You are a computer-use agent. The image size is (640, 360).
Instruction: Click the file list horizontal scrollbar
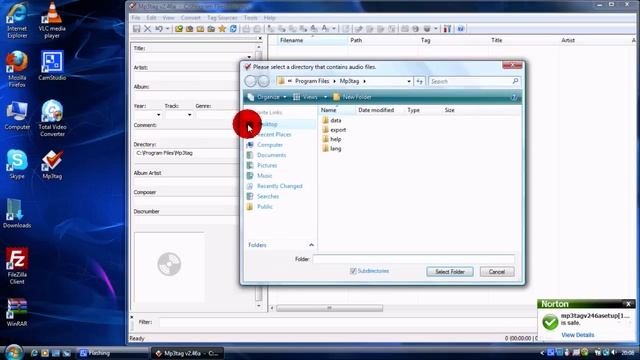(x=329, y=308)
